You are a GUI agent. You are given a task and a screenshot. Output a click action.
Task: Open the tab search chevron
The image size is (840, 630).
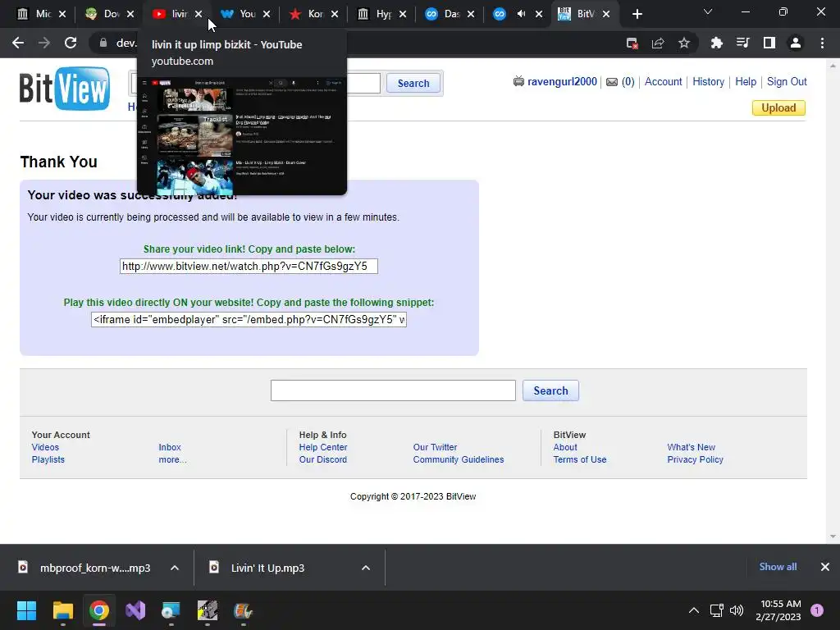[x=708, y=11]
